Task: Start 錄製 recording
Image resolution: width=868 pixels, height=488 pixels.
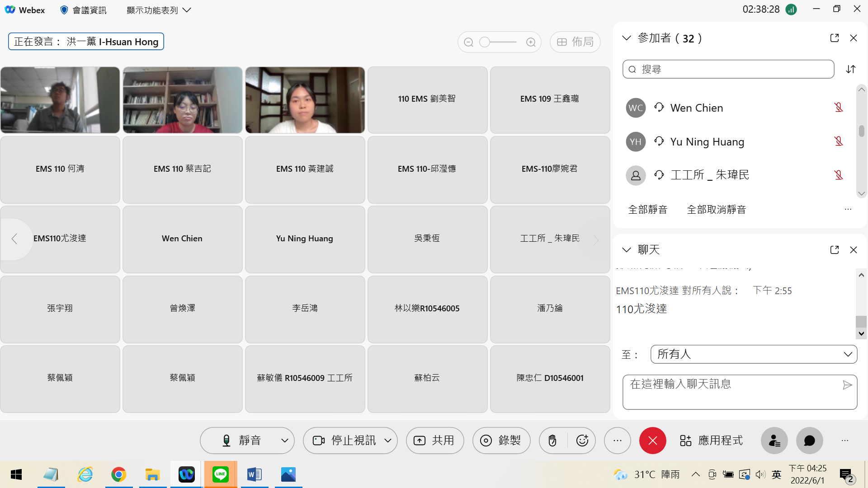Action: 501,441
